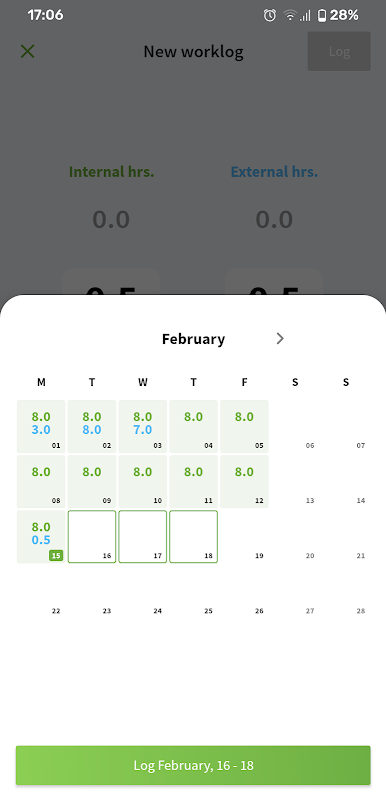Go to next month with the chevron arrow
386x800 pixels.
click(x=280, y=338)
